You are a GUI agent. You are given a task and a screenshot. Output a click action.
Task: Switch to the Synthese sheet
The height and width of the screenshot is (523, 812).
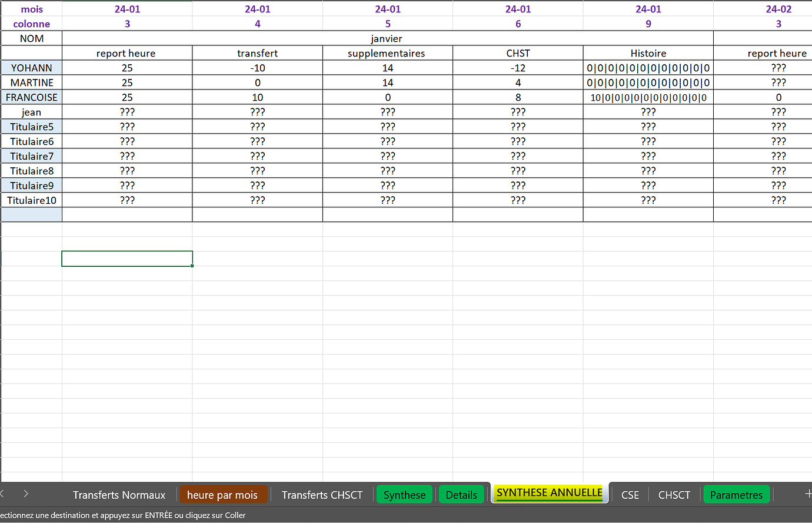[x=404, y=495]
